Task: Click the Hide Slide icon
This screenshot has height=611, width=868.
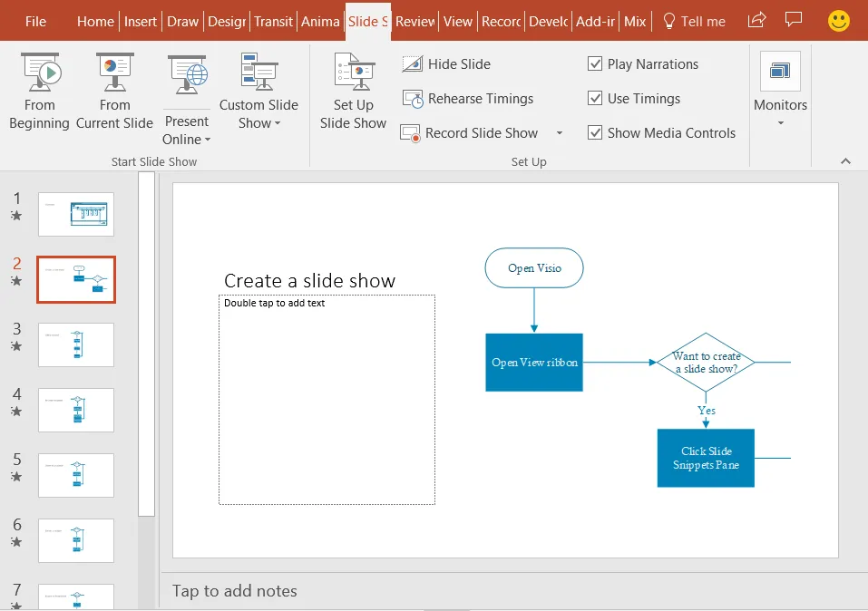Action: [413, 64]
